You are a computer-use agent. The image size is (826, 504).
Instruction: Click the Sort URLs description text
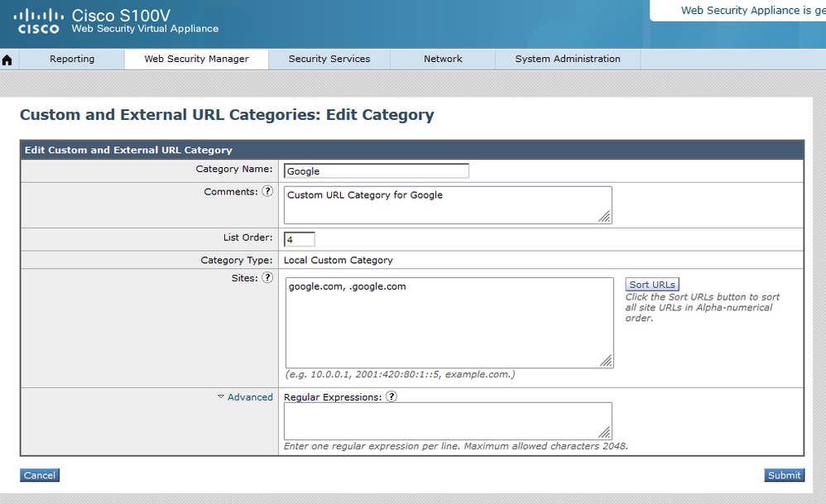pos(702,308)
